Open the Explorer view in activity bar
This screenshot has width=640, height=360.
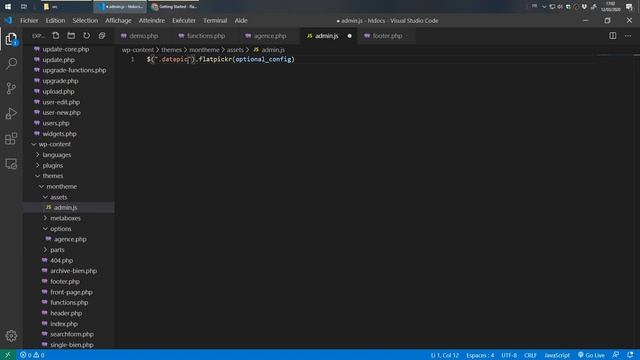(11, 39)
